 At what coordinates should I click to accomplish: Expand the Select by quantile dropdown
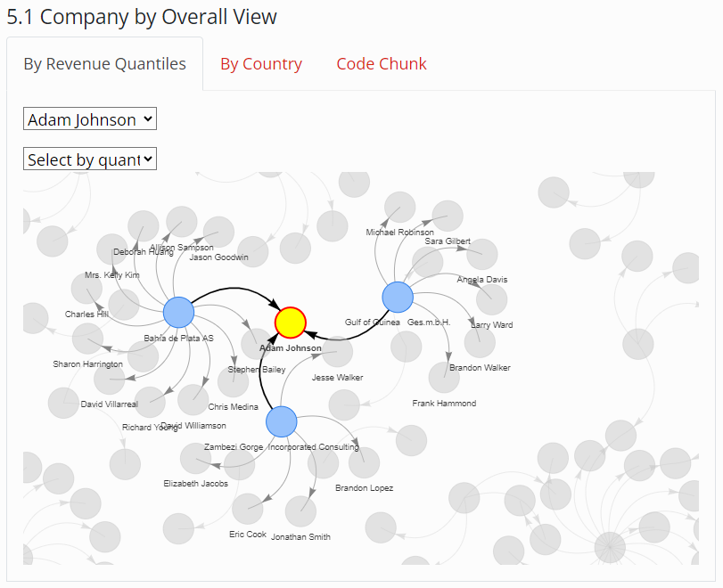(90, 159)
